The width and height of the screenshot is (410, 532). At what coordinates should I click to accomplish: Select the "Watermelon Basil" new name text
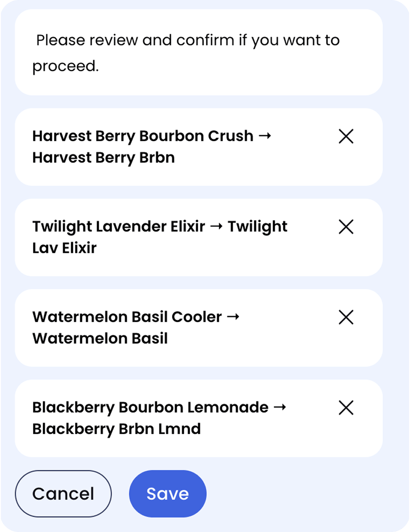(x=100, y=338)
